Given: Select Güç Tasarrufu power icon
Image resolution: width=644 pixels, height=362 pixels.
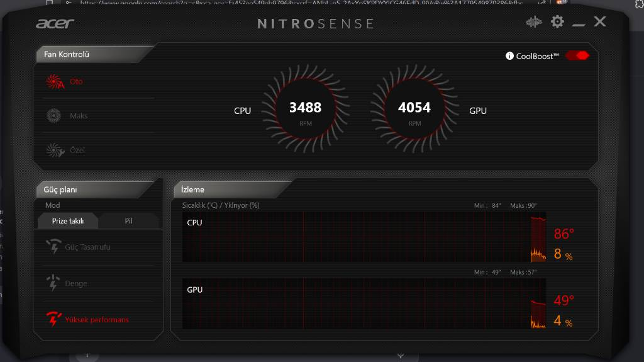Looking at the screenshot, I should point(54,246).
